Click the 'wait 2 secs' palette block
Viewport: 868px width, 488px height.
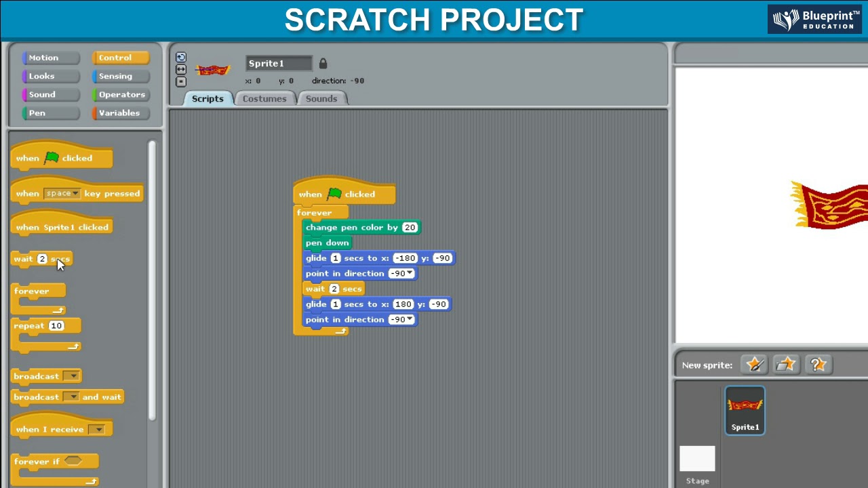point(41,259)
